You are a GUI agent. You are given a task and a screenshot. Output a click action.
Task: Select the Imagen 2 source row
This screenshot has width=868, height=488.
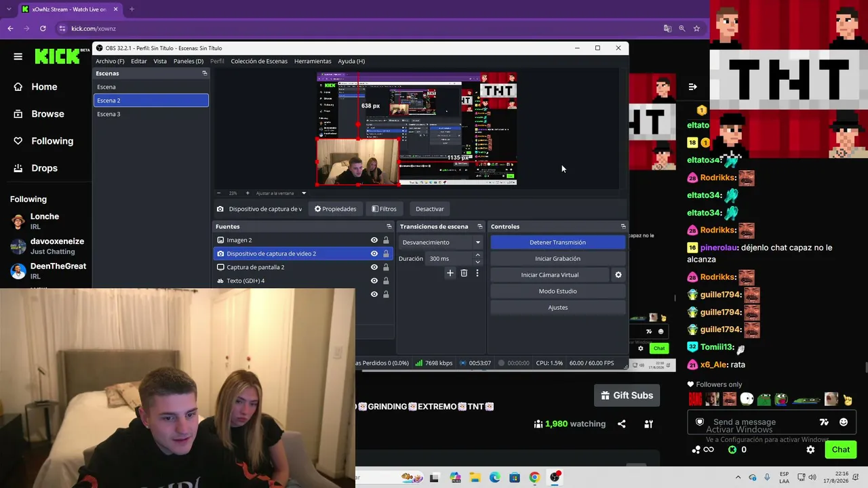[x=303, y=240]
